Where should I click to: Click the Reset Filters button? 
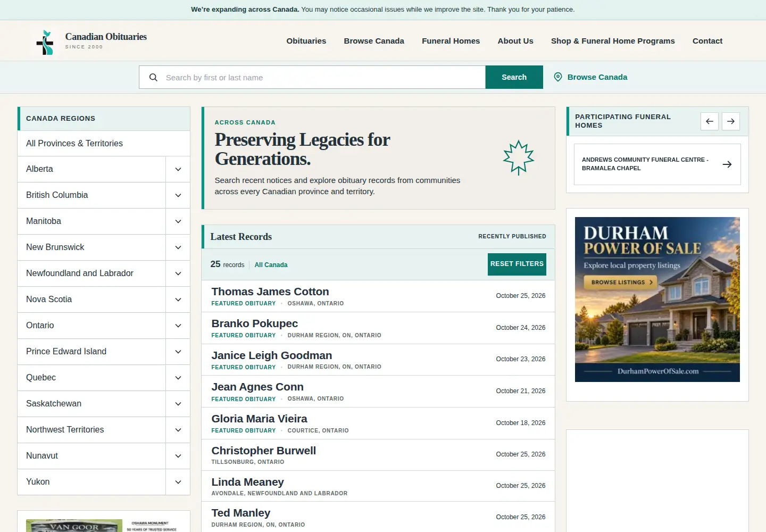(517, 264)
